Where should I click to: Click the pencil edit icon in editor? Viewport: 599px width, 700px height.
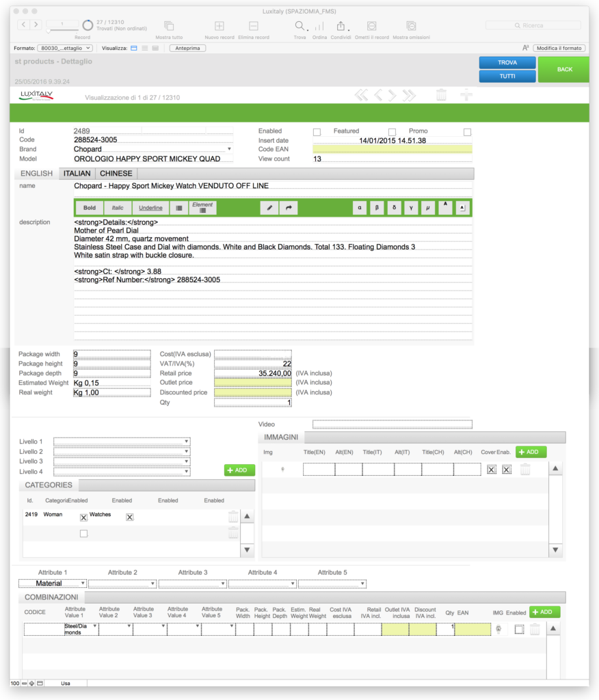pyautogui.click(x=269, y=208)
